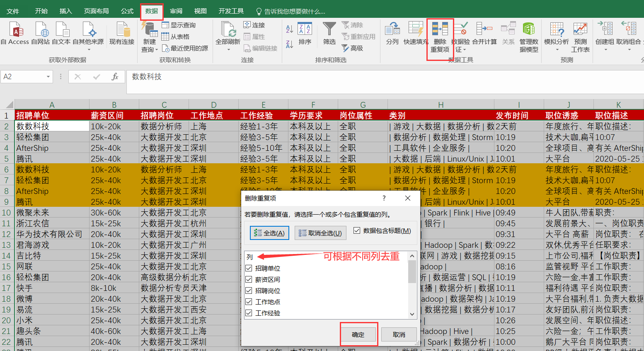
Task: Click 快速填充 flash fill
Action: pyautogui.click(x=416, y=34)
